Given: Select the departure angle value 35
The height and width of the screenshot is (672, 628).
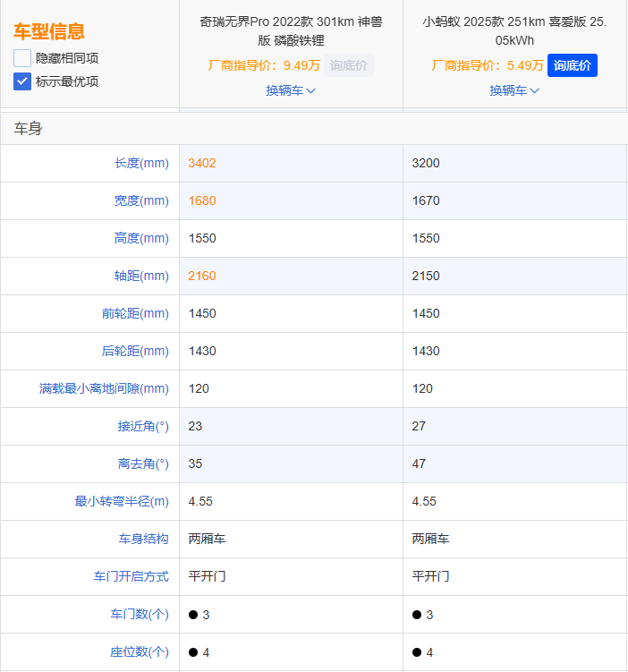Looking at the screenshot, I should pos(195,464).
